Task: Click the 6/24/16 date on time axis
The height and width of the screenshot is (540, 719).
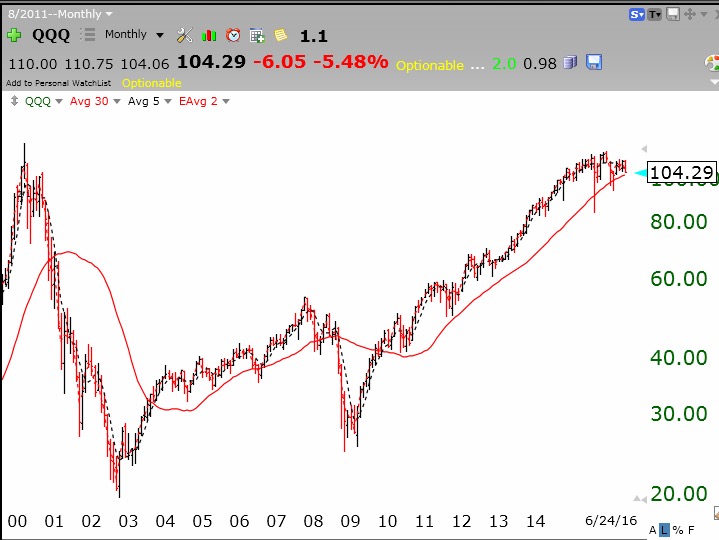Action: 611,520
